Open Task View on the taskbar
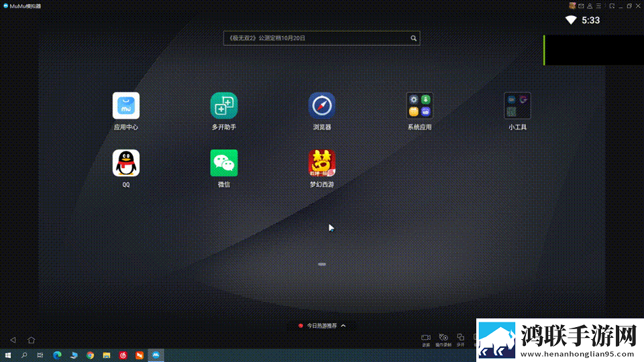Viewport: 644px width, 362px height. tap(40, 355)
